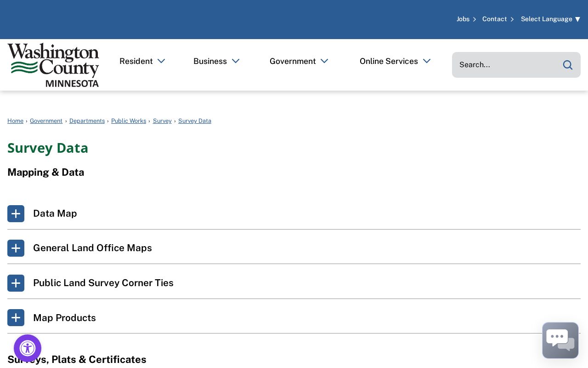Screen dimensions: 588x368
Task: Expand Public Land Survey Corner Ties
Action: tap(294, 283)
